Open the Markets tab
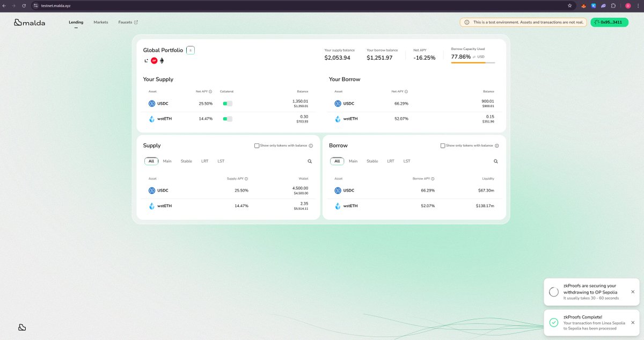 click(x=100, y=23)
